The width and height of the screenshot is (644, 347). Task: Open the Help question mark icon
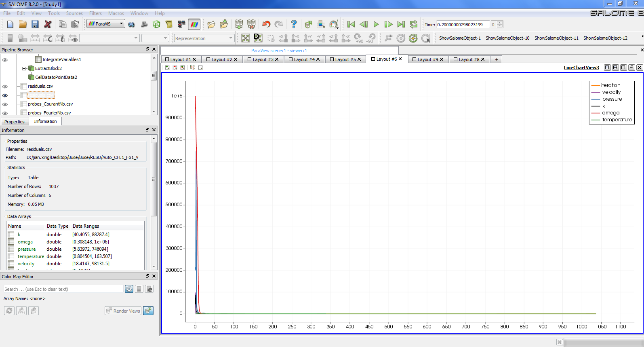coord(294,24)
